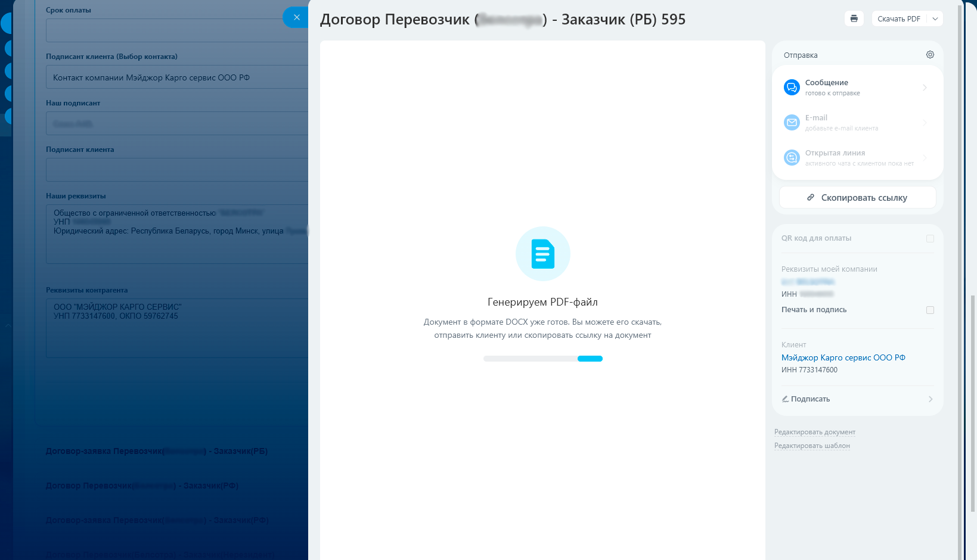Image resolution: width=977 pixels, height=560 pixels.
Task: Close the document panel with the X button
Action: pyautogui.click(x=296, y=17)
